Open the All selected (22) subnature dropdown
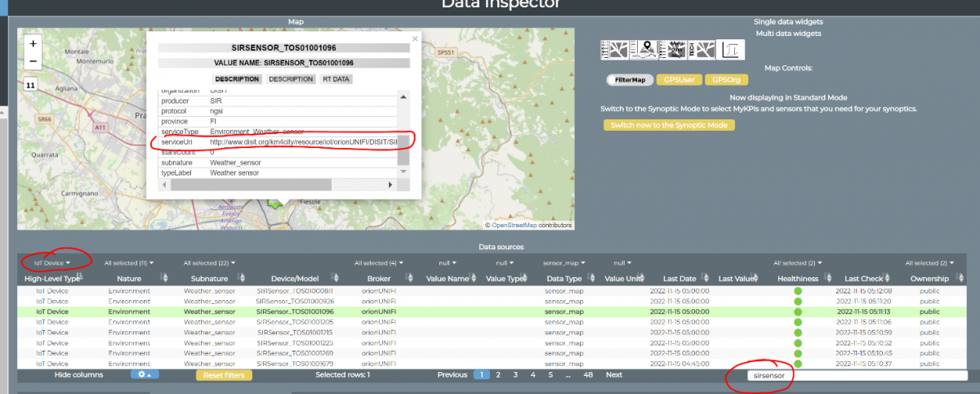This screenshot has height=394, width=980. (209, 263)
